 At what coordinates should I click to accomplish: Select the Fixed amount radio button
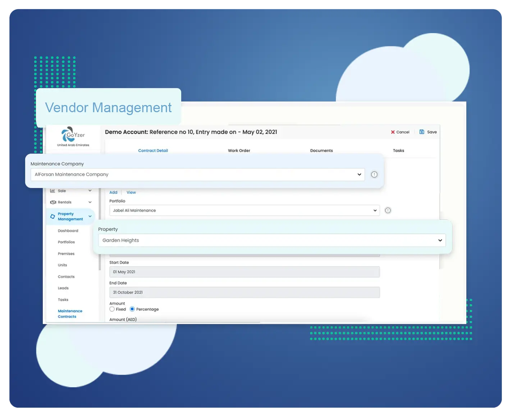[112, 309]
